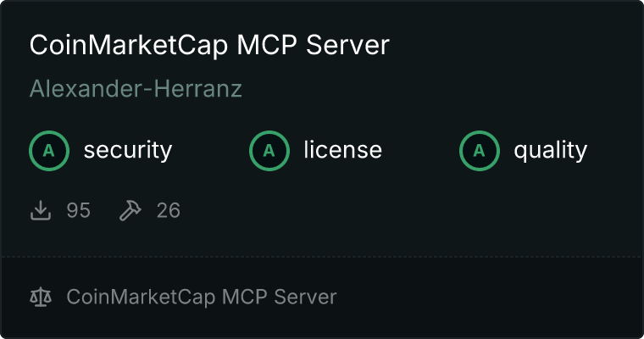Click the downloads arrow icon
The height and width of the screenshot is (339, 644).
(x=41, y=210)
